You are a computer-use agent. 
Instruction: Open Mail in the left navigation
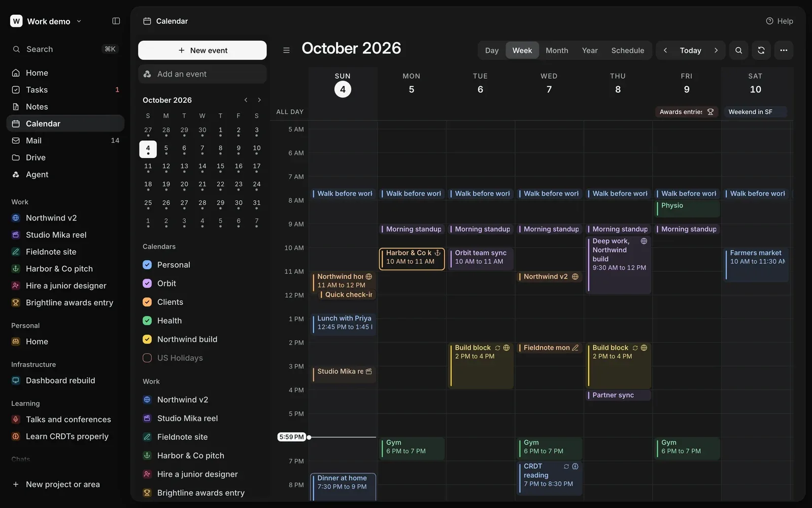[65, 140]
